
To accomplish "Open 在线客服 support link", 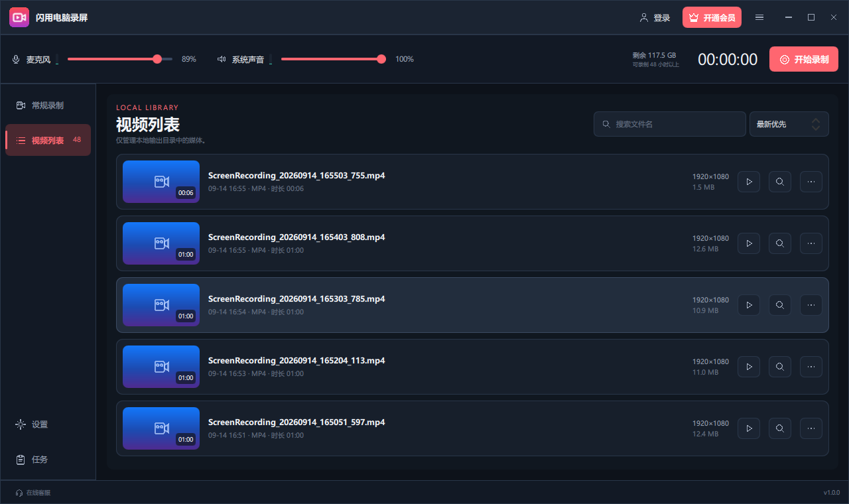I will click(x=33, y=493).
